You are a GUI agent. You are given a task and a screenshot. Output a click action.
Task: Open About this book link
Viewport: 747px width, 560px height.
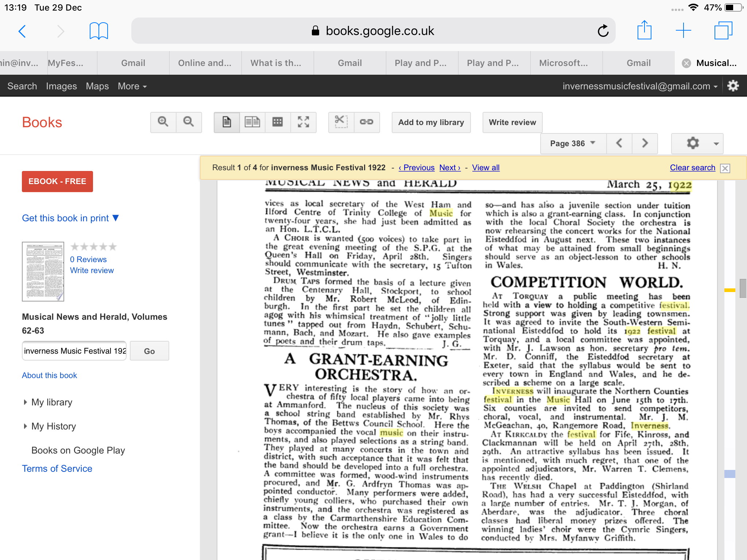pyautogui.click(x=50, y=376)
